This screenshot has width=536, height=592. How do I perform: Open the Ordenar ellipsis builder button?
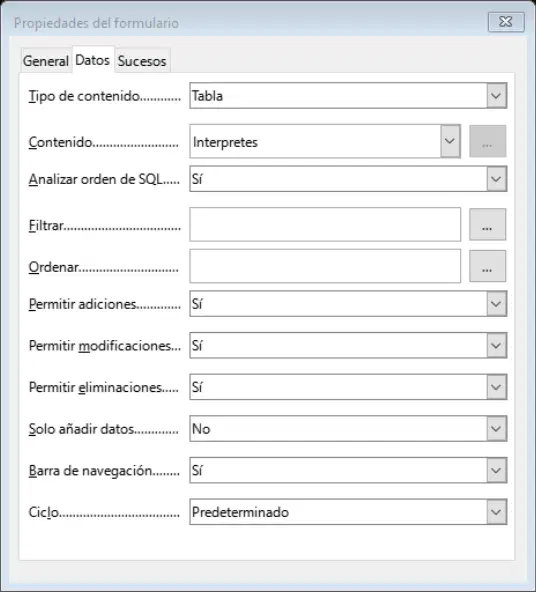point(487,266)
